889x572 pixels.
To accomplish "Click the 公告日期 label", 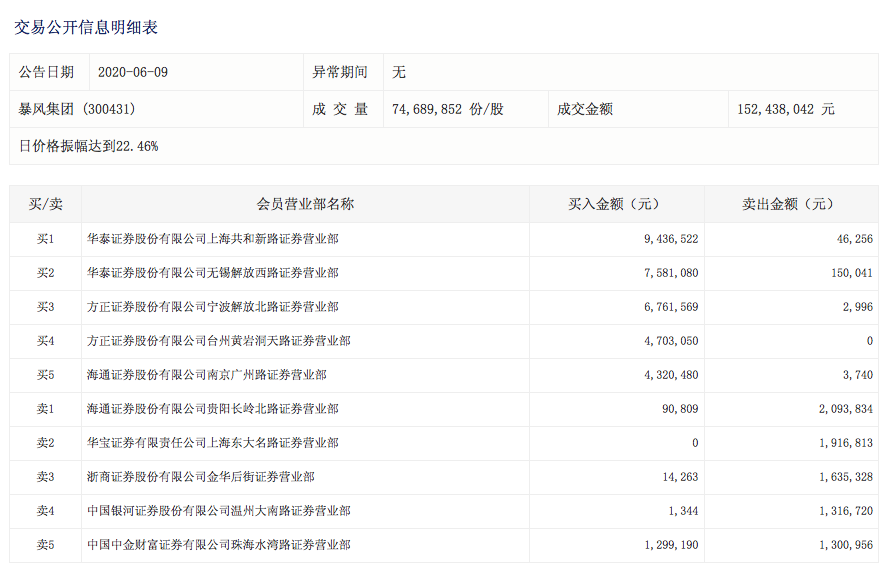I will [x=46, y=72].
